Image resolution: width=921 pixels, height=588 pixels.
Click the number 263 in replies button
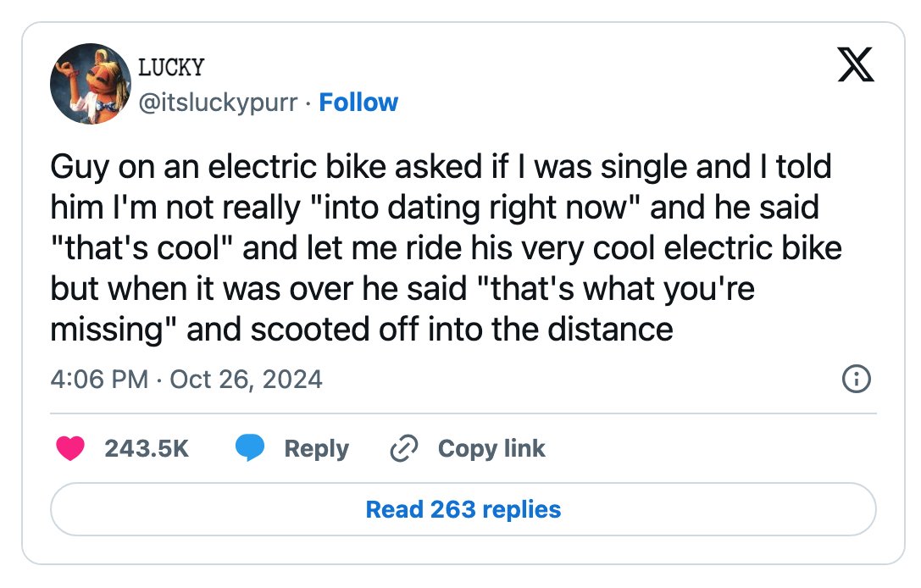tap(452, 509)
